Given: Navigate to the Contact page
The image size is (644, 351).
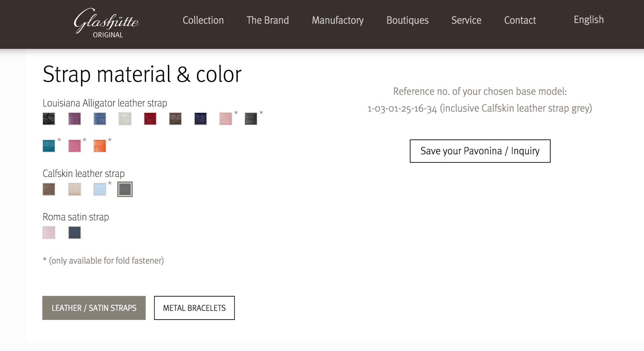Looking at the screenshot, I should coord(520,20).
